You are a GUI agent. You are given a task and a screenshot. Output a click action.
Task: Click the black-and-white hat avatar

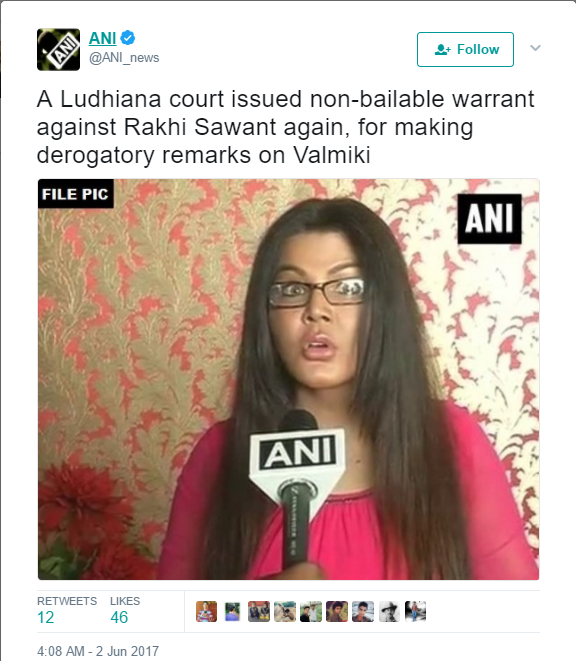(x=389, y=611)
